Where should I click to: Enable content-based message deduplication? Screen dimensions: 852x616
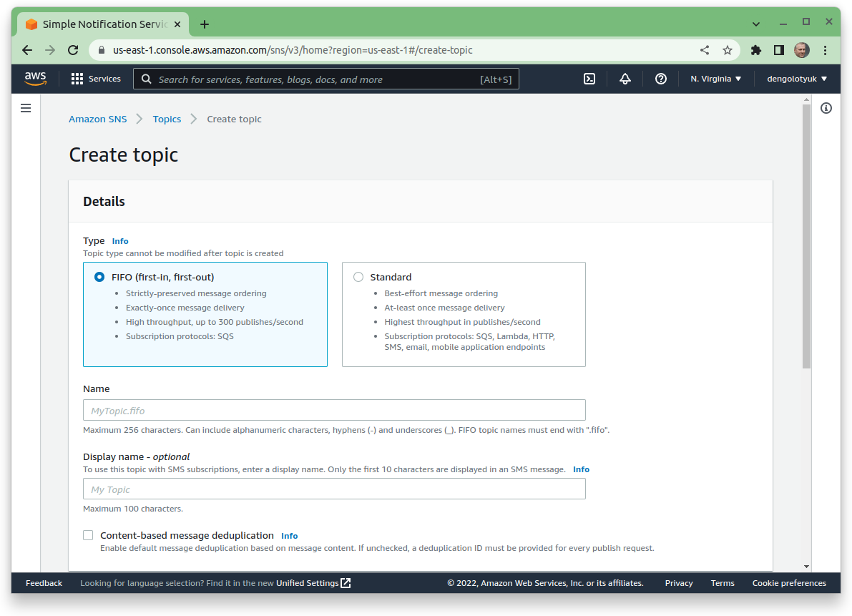pos(87,534)
